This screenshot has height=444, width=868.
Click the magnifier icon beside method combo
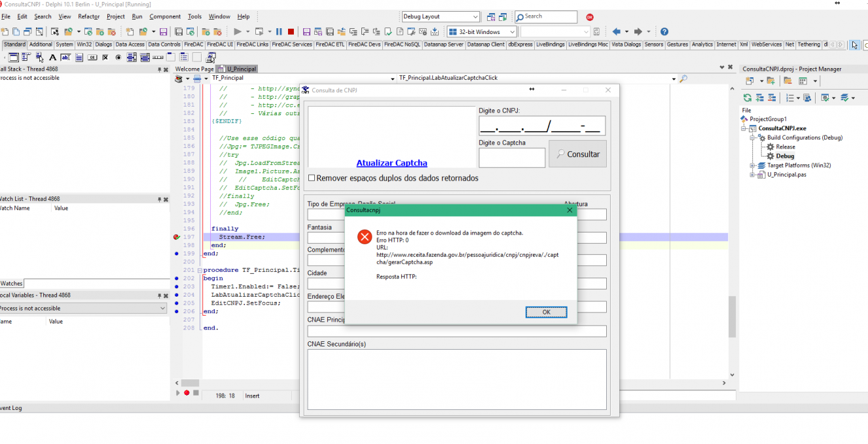click(x=683, y=79)
